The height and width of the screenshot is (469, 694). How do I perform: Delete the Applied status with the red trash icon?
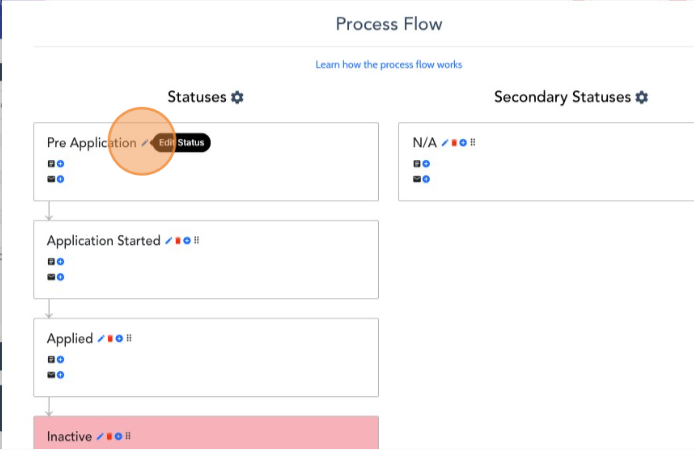109,339
